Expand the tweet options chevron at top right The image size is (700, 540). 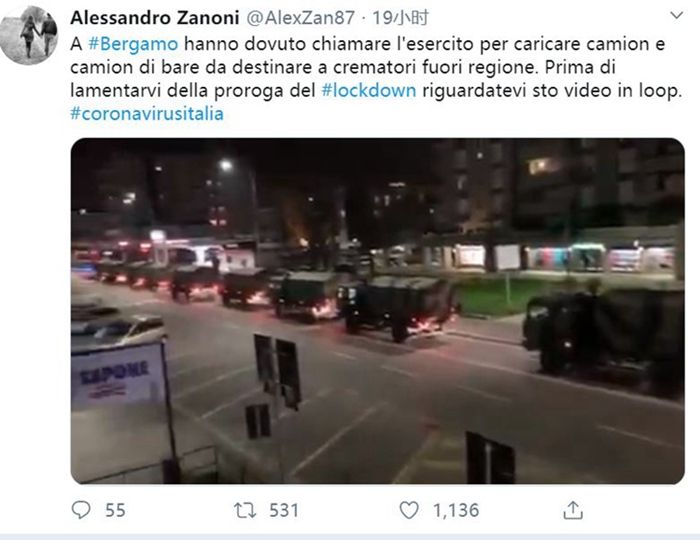[x=677, y=16]
